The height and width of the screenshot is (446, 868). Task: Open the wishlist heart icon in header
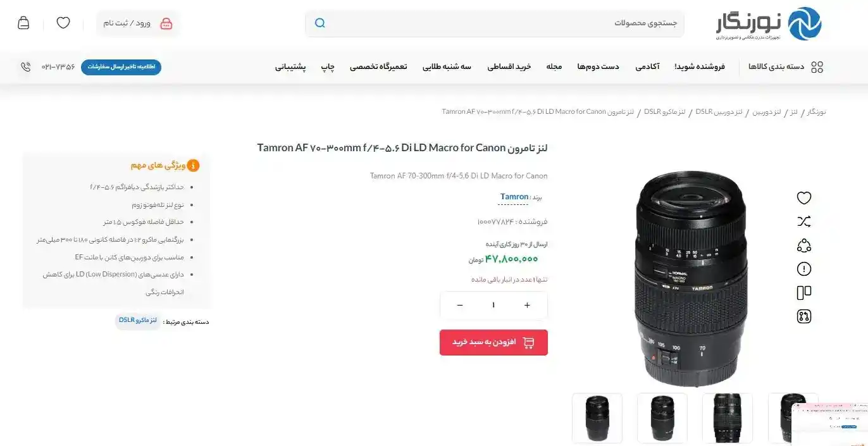63,23
